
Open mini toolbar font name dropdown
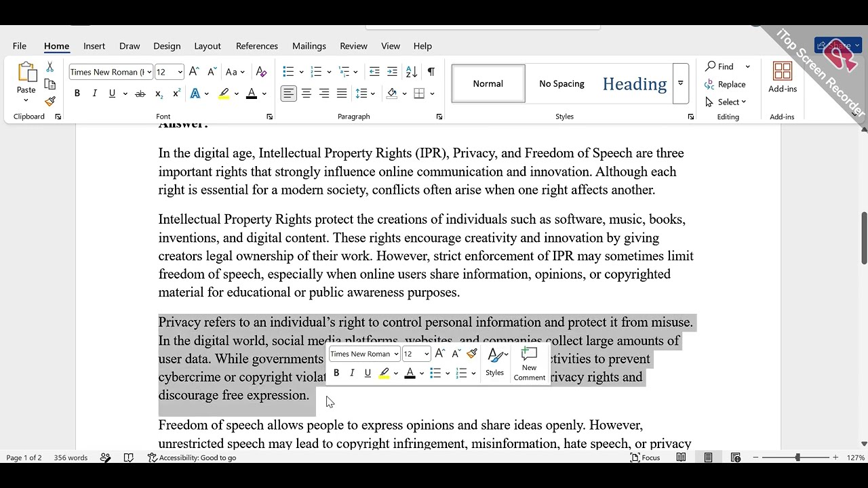pos(396,354)
